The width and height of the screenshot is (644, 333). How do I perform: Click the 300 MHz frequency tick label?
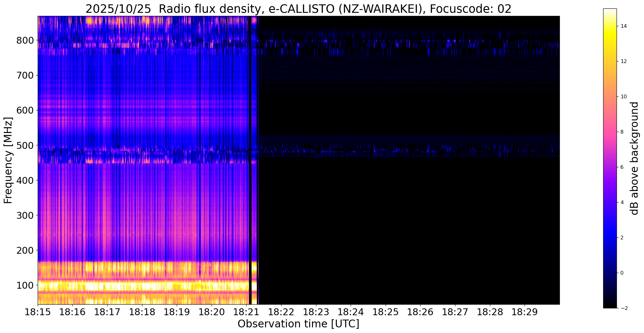pos(26,215)
